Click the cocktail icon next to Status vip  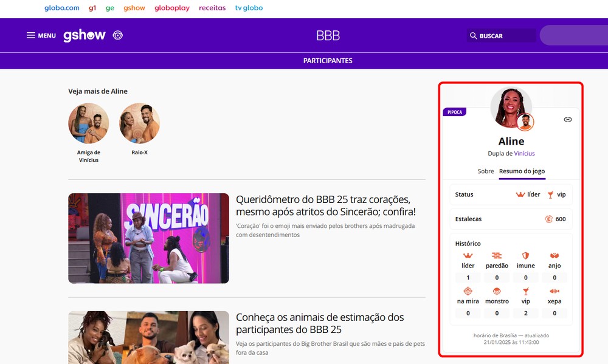[x=551, y=194]
